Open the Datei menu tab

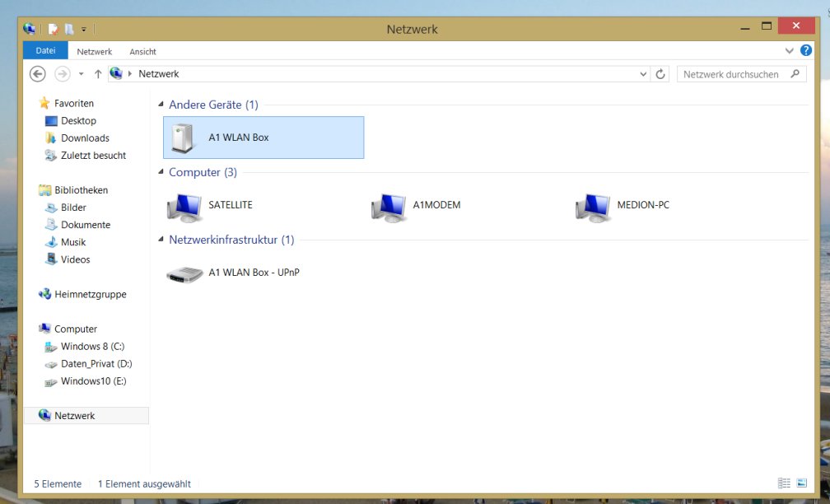coord(45,51)
